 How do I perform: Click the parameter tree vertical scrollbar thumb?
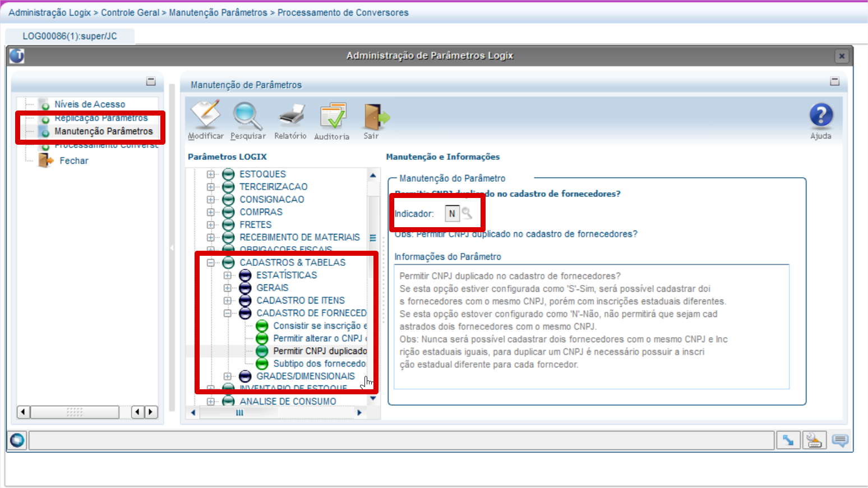373,238
